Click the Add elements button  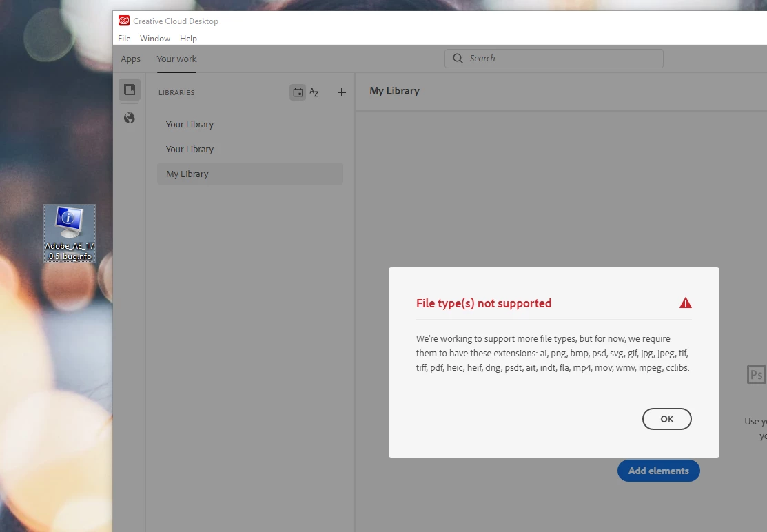tap(658, 471)
